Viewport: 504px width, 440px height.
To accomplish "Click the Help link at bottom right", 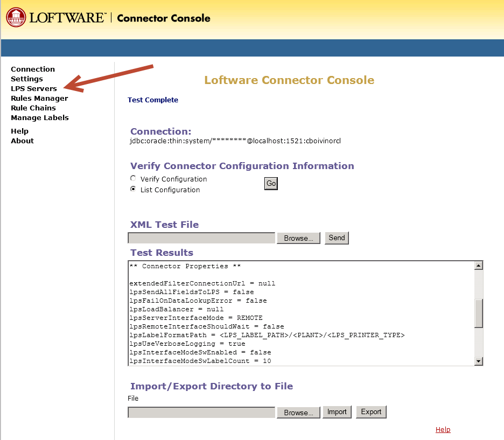I will (443, 429).
